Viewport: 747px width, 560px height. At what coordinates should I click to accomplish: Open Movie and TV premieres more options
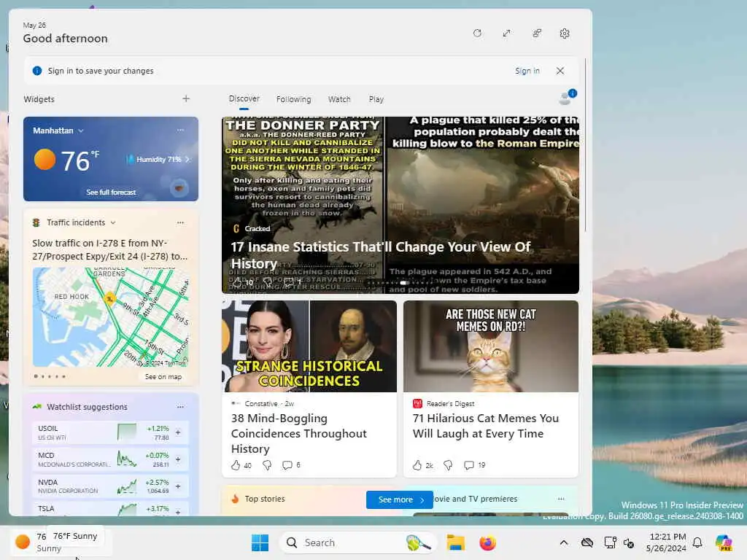click(x=561, y=499)
